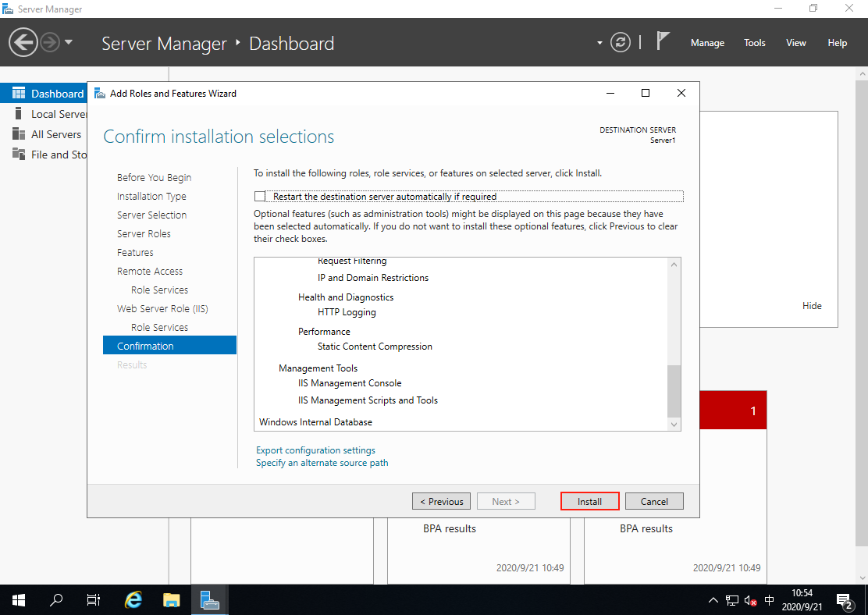Go to Features wizard step
The height and width of the screenshot is (615, 868).
coord(135,252)
